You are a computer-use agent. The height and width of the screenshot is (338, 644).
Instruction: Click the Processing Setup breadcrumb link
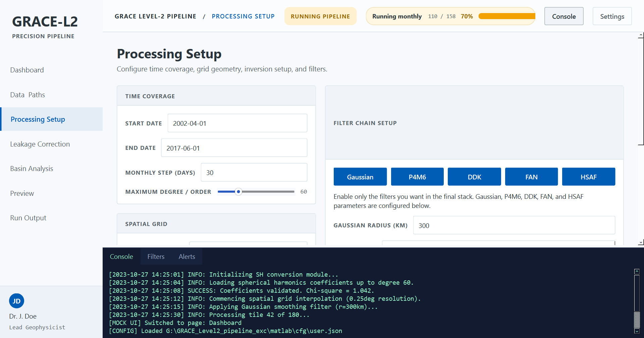(x=243, y=16)
